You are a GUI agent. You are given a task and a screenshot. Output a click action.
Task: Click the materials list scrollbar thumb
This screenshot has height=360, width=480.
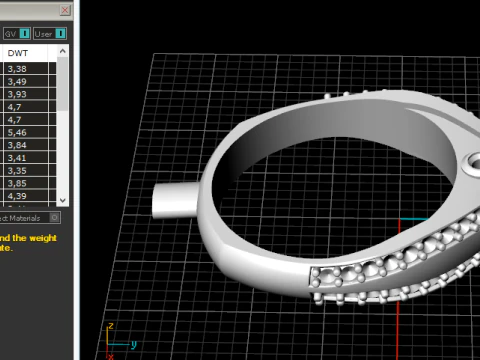tap(63, 84)
